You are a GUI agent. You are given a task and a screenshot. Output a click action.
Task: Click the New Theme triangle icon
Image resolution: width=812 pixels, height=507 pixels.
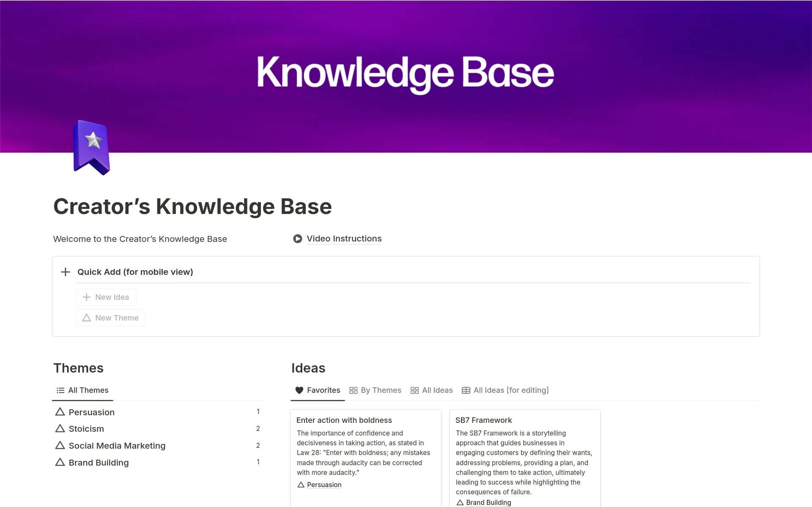87,317
